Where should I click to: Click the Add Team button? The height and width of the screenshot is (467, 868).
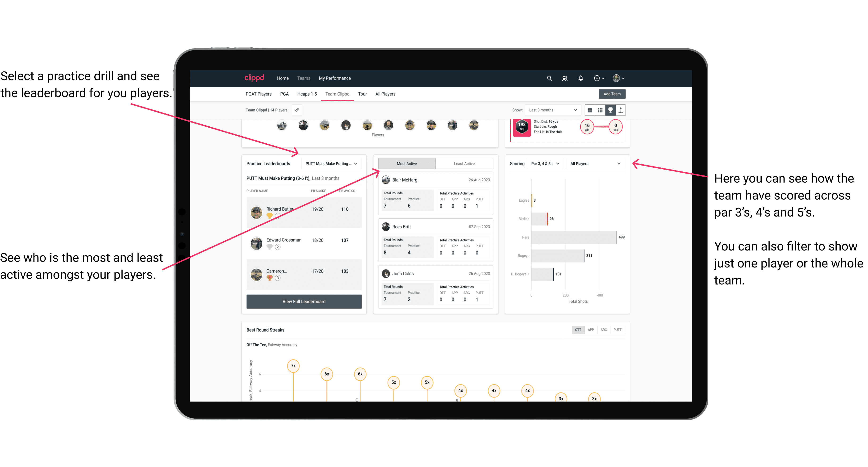click(612, 94)
